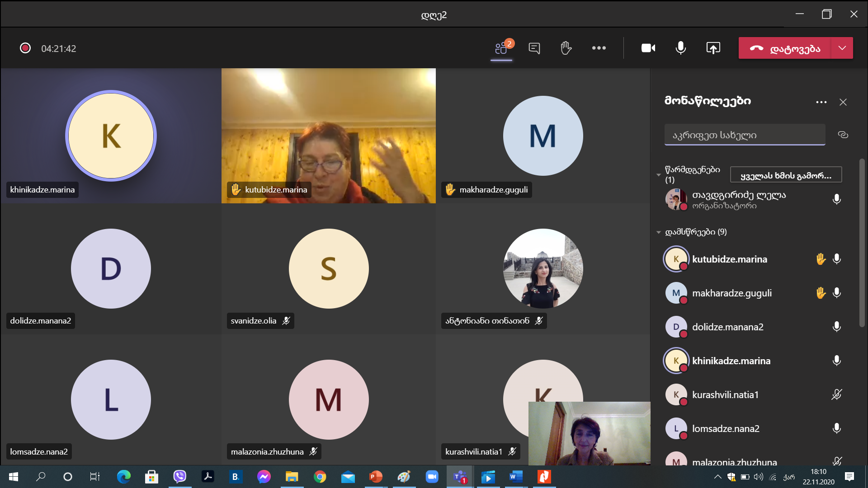Open Viber from the Windows taskbar
The image size is (868, 488).
point(179,477)
